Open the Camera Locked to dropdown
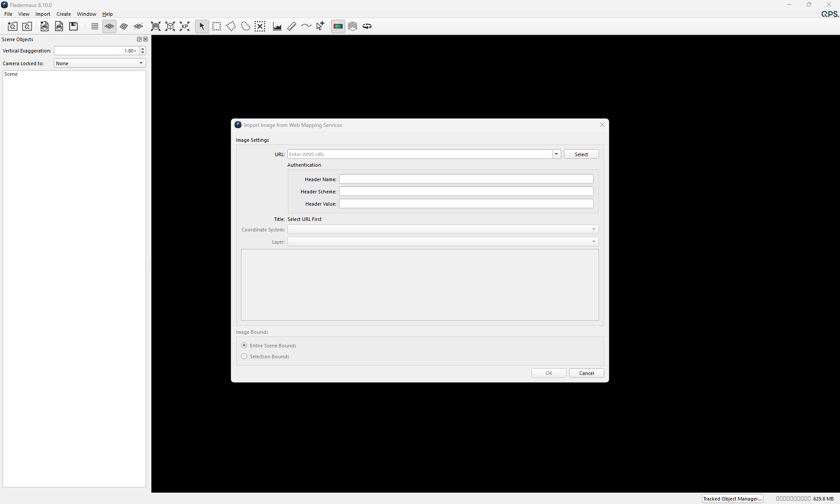 pyautogui.click(x=100, y=63)
